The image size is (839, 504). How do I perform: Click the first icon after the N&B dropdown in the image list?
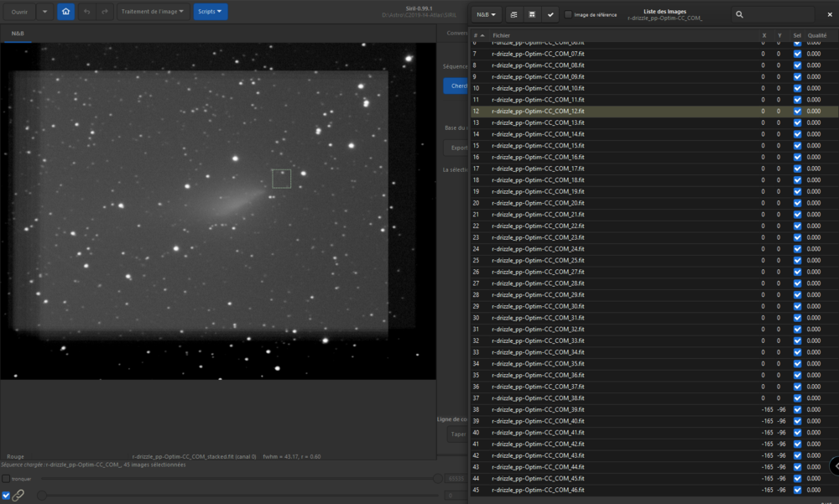pyautogui.click(x=513, y=14)
